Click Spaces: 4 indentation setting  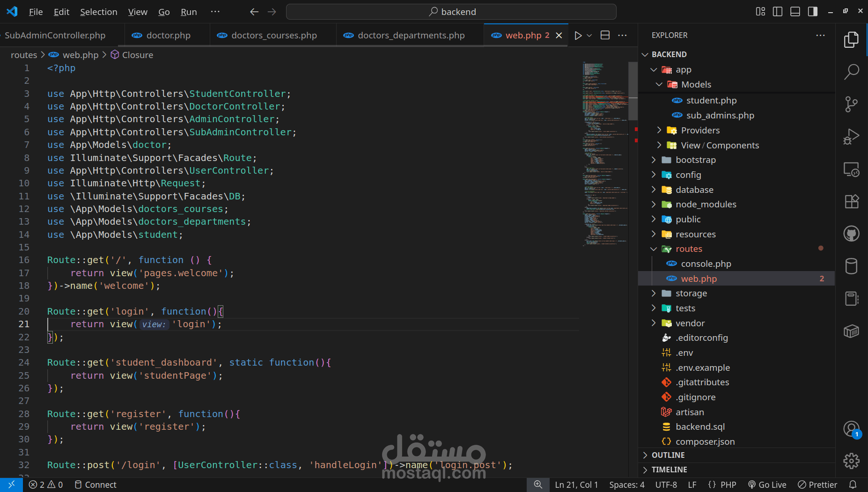point(626,485)
